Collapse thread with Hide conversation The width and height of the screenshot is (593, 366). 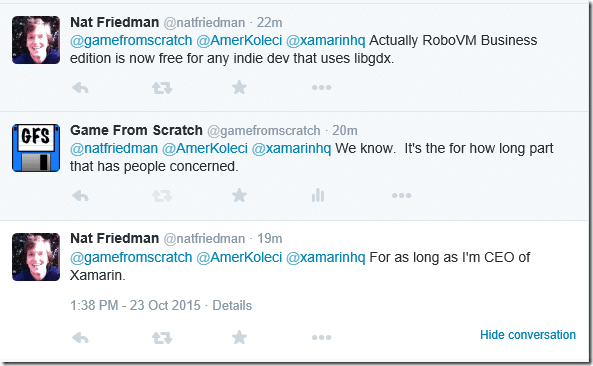click(528, 335)
